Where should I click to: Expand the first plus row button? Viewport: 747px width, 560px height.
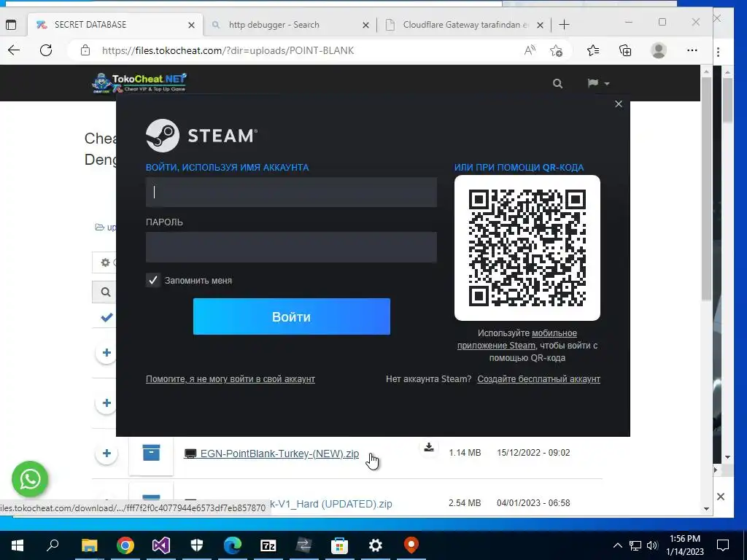(x=107, y=353)
